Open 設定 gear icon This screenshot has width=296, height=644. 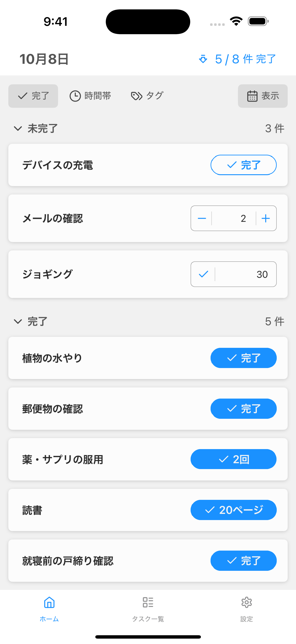pos(246,602)
